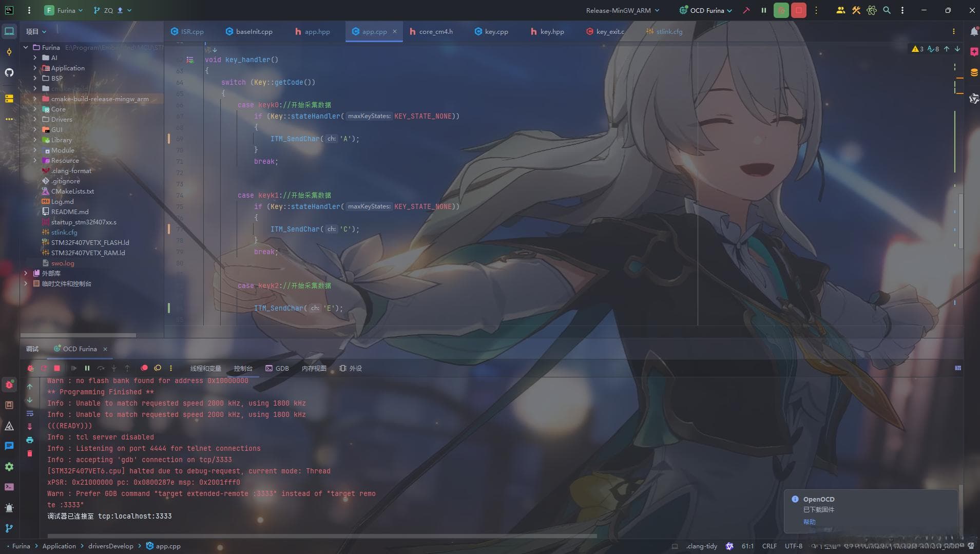Open Notifications bell on right sidebar
The height and width of the screenshot is (554, 980).
pos(974,31)
